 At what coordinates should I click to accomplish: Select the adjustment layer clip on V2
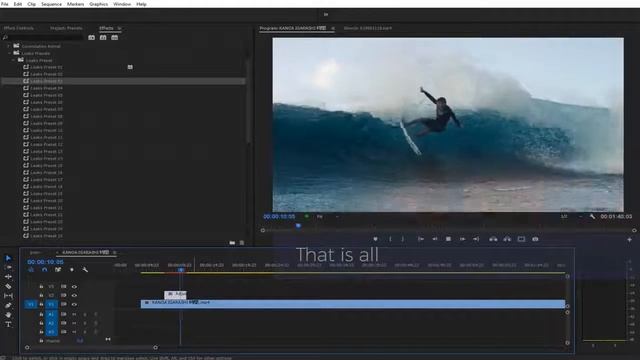tap(176, 294)
